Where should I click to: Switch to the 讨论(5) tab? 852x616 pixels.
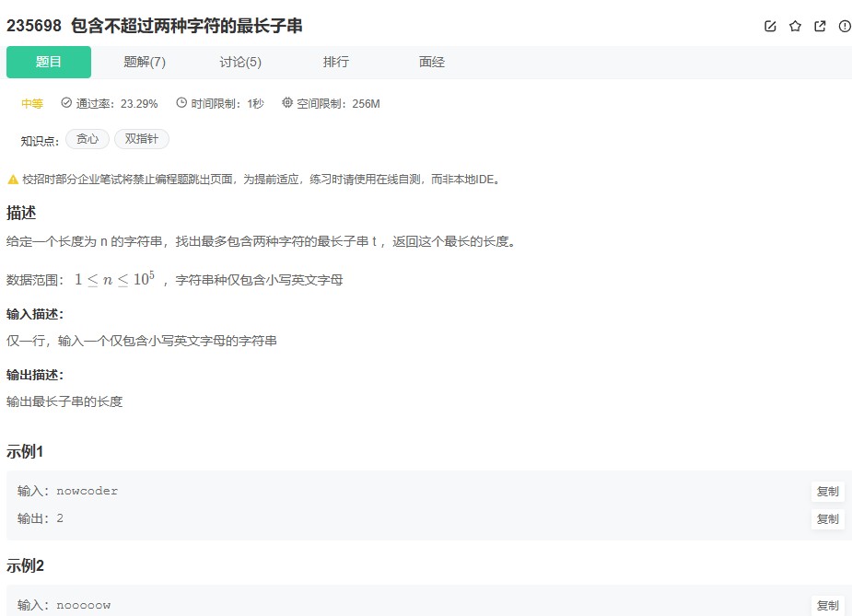(x=240, y=62)
